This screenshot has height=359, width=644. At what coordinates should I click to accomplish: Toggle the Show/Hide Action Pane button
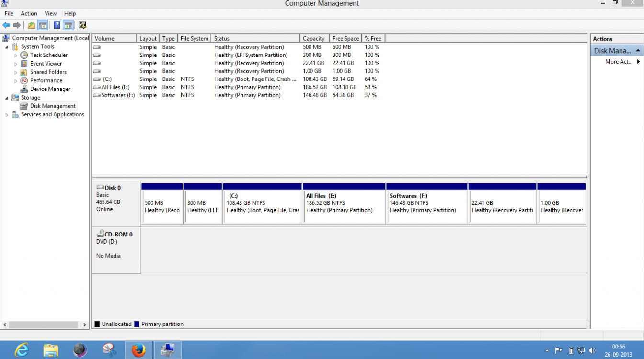tap(68, 25)
